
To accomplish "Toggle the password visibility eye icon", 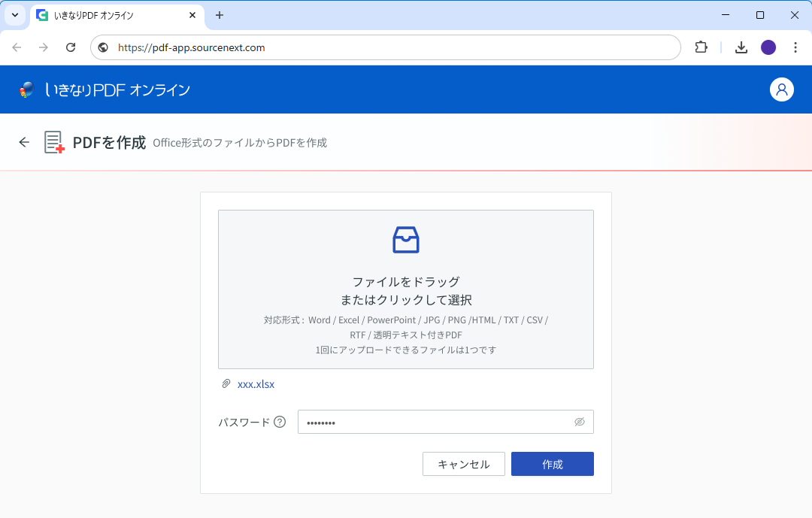I will click(580, 422).
